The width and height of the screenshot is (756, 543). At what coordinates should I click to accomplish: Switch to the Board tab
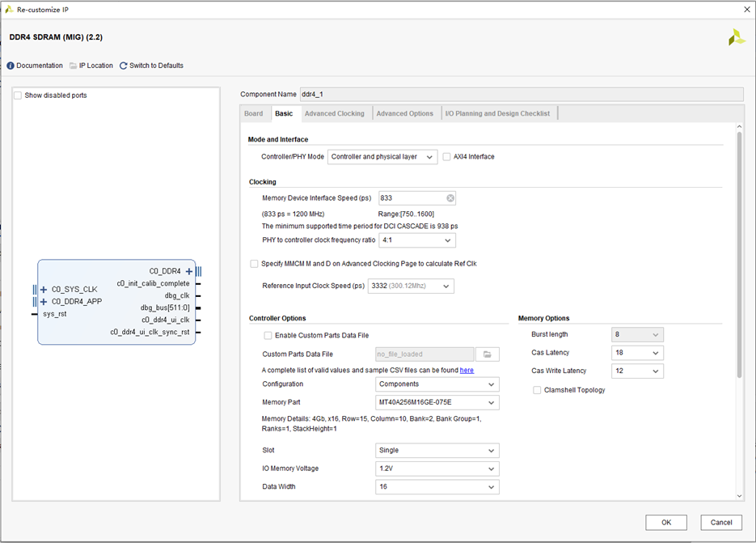tap(254, 113)
